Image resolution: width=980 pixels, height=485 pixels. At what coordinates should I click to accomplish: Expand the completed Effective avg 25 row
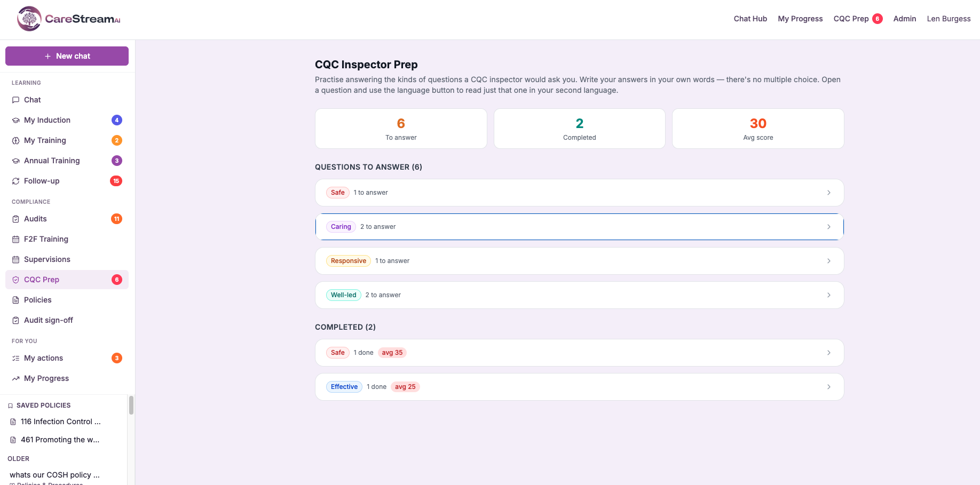[x=579, y=387]
